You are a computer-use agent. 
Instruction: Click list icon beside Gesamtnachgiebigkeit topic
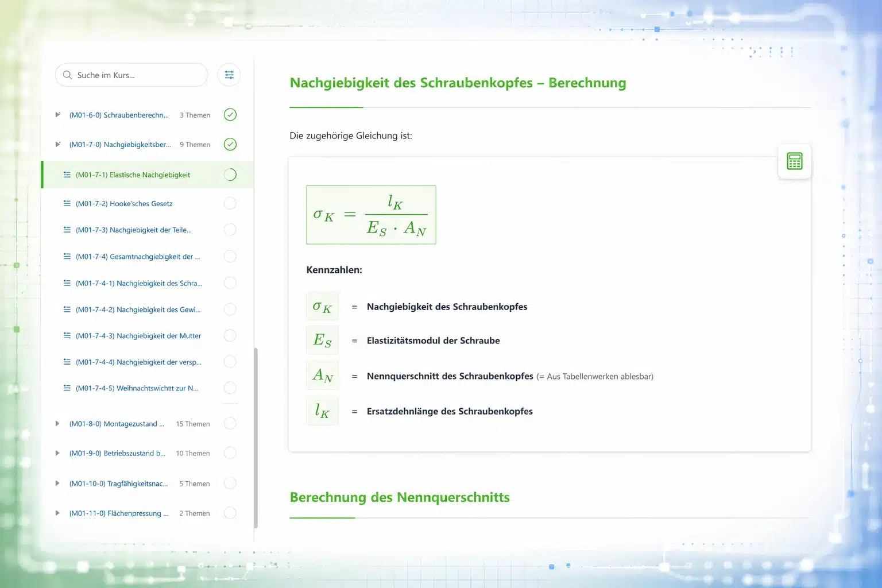67,256
